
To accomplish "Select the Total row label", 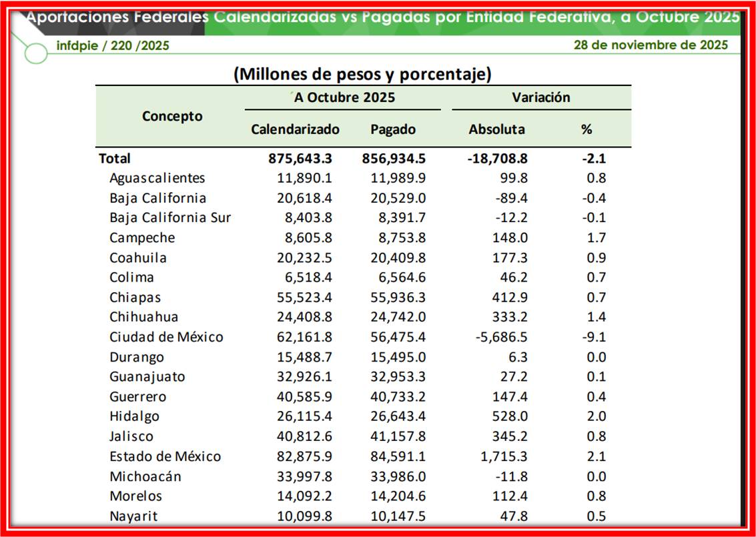I will tap(115, 158).
